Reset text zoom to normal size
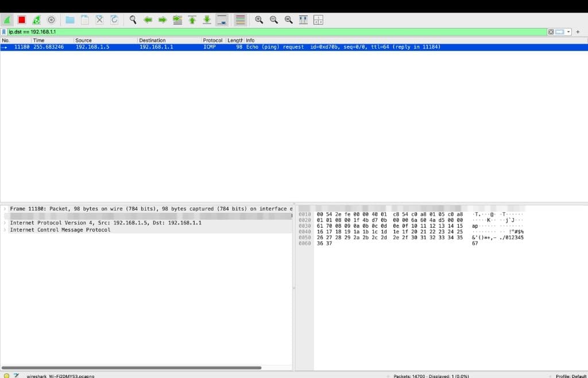Viewport: 588px width, 378px height. [288, 20]
